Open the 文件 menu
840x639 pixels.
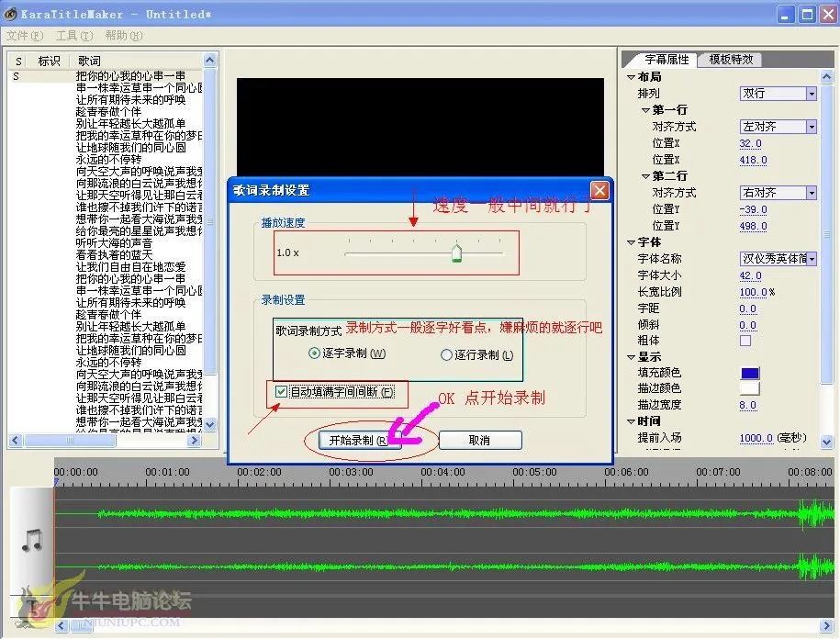tap(24, 36)
